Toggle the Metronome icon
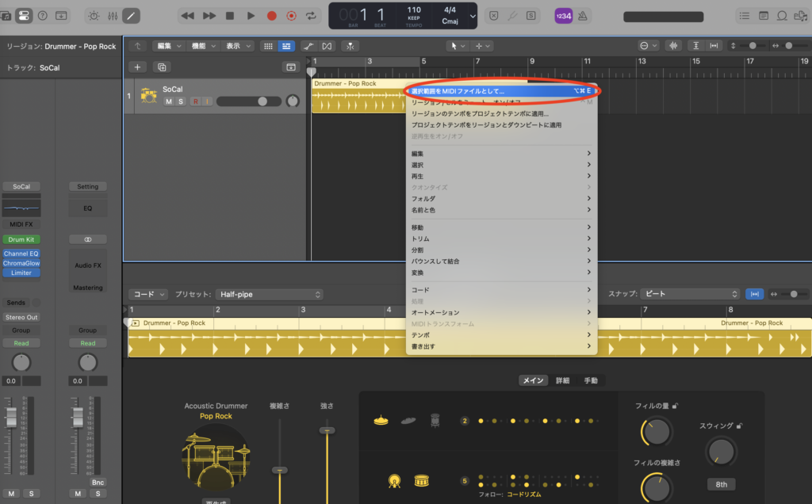 pos(583,16)
